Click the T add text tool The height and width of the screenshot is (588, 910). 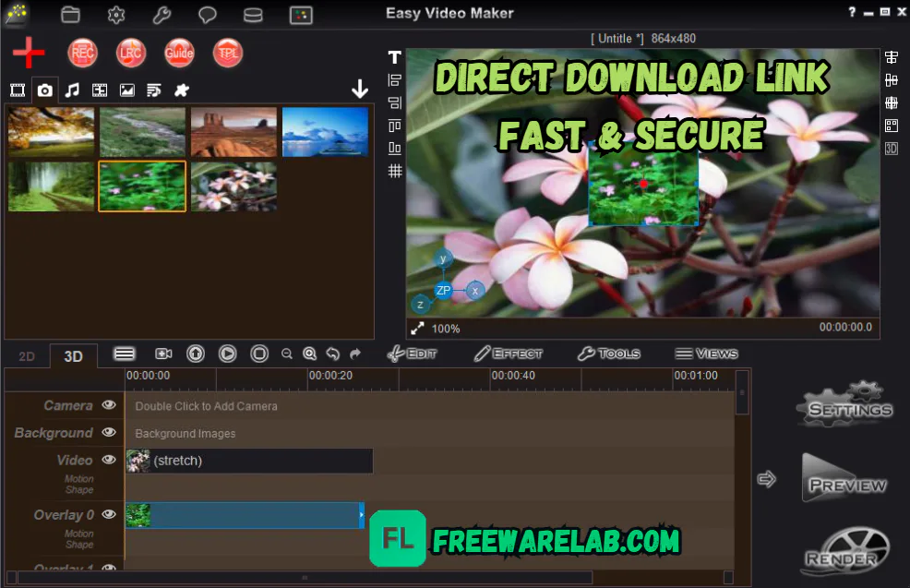click(x=395, y=57)
